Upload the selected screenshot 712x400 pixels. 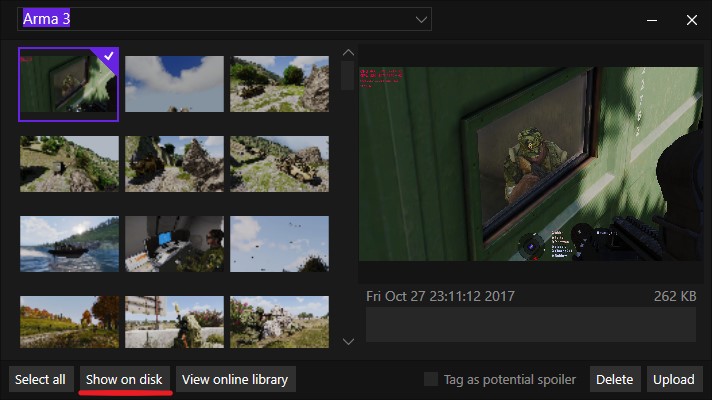[x=674, y=379]
